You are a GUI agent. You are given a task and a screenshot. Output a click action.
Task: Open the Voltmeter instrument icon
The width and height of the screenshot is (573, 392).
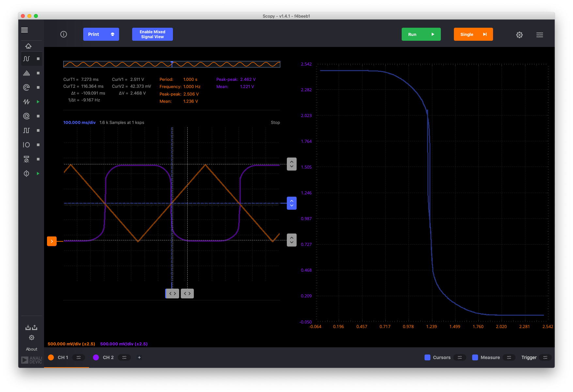[26, 159]
